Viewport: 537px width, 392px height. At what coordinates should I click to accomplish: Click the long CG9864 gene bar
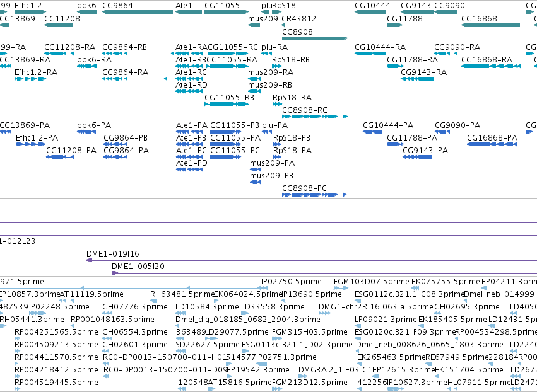138,12
